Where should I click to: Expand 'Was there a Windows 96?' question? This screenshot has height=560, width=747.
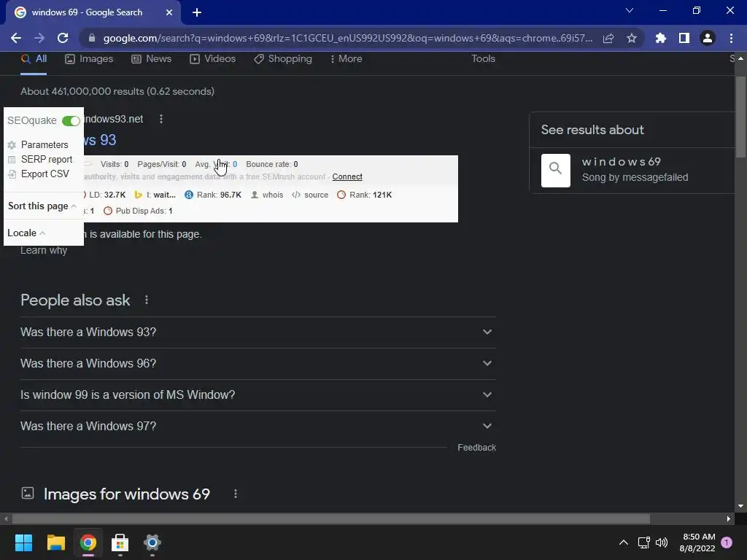tap(258, 364)
